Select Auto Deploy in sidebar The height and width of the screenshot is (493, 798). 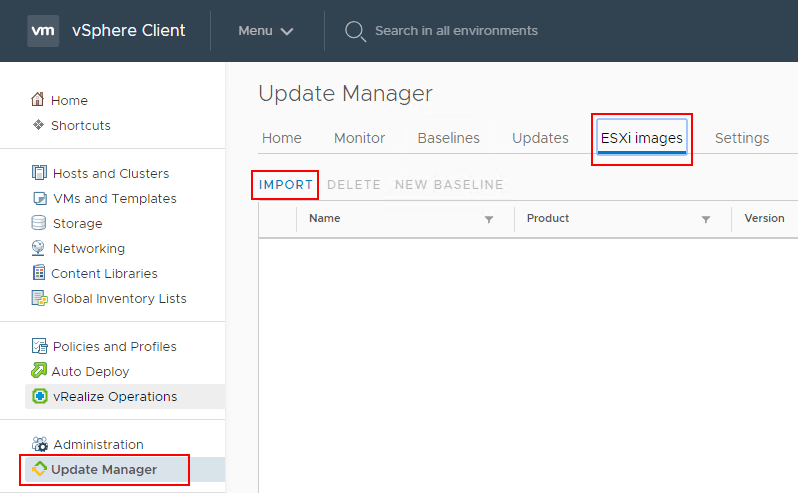pyautogui.click(x=90, y=371)
